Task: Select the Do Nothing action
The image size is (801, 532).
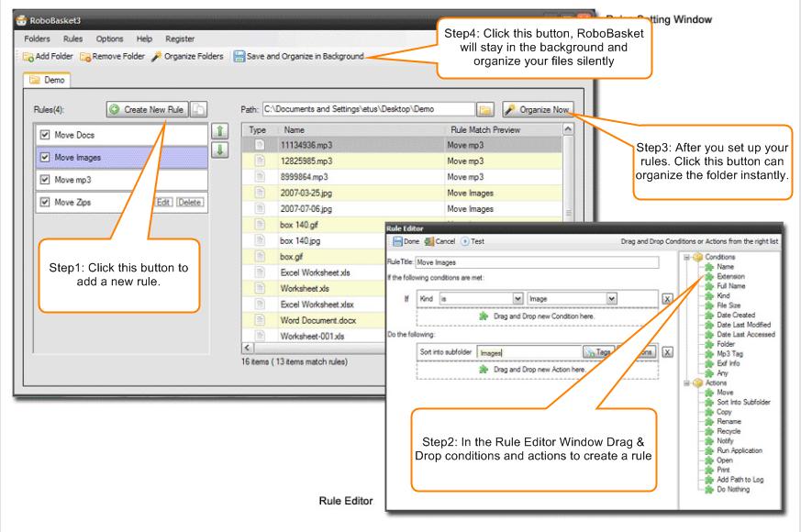Action: coord(733,490)
